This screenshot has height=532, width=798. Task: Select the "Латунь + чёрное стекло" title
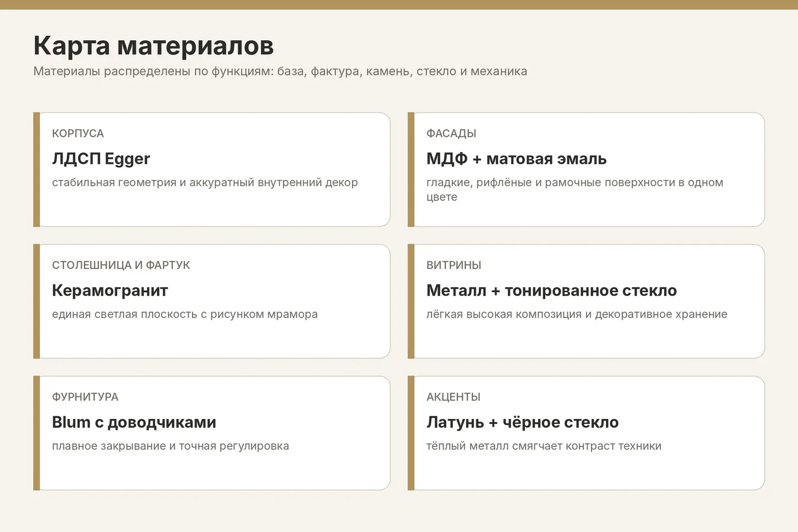[522, 422]
